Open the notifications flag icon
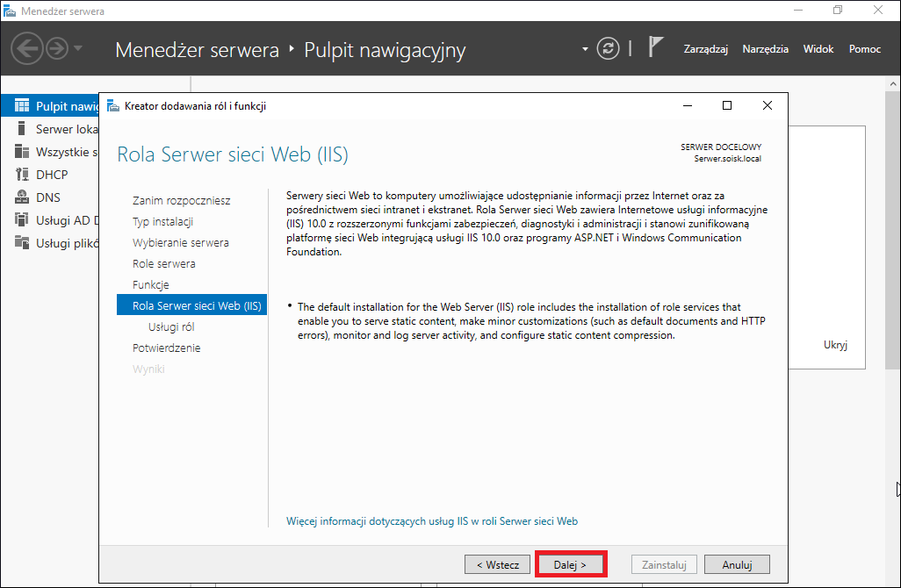 point(655,47)
